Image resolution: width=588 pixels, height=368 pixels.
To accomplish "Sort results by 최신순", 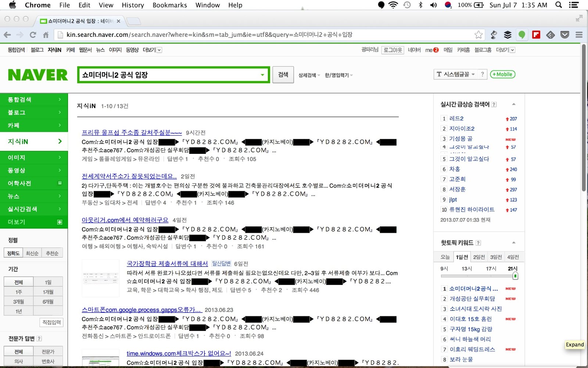I will pyautogui.click(x=32, y=253).
